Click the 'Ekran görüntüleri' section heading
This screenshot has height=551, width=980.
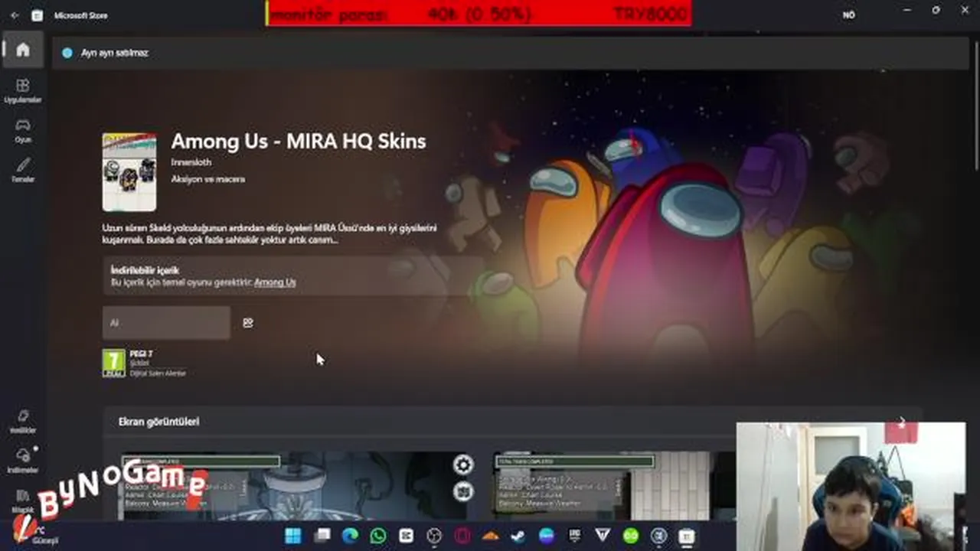[158, 422]
